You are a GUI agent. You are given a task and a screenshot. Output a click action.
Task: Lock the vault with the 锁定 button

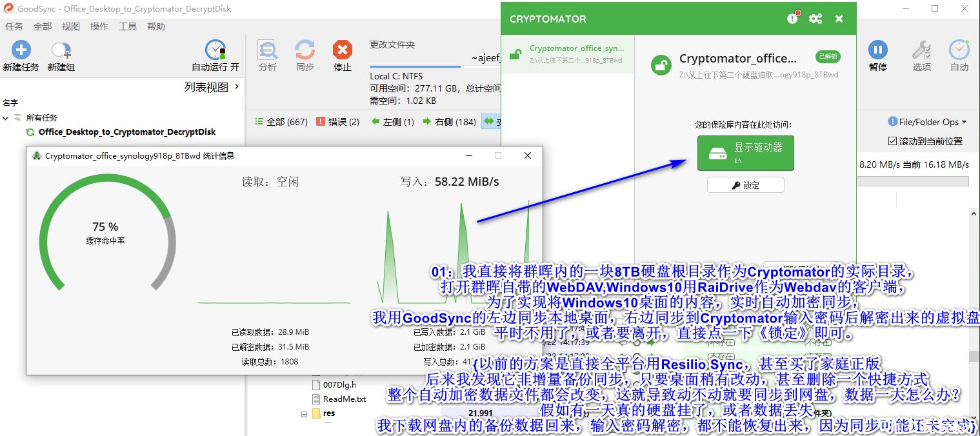coord(746,185)
